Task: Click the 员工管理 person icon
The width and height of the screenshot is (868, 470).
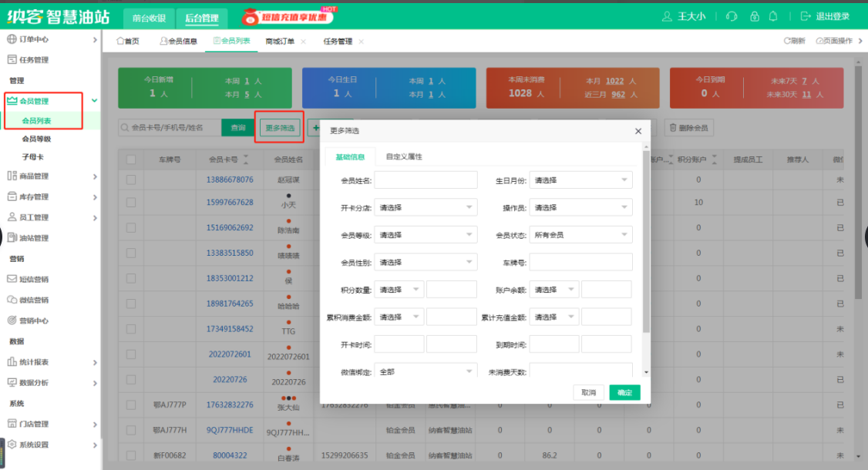Action: pos(12,217)
